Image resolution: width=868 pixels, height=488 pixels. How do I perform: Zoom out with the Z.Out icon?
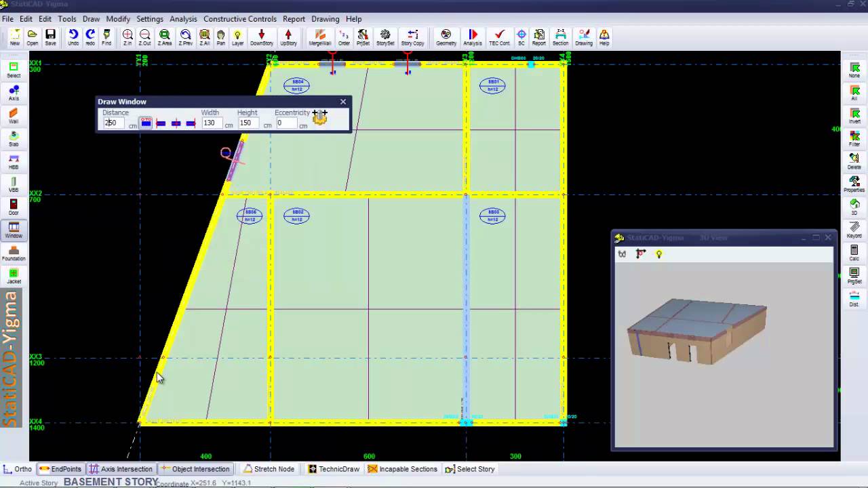pos(145,37)
